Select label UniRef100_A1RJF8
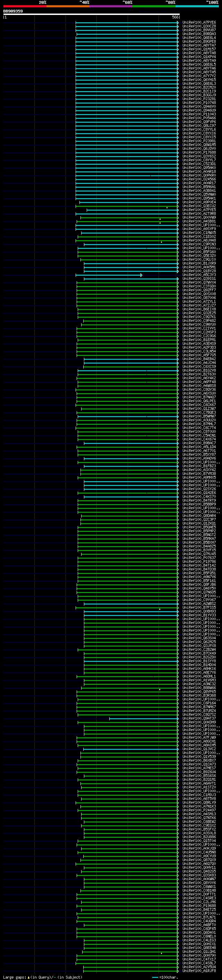Image resolution: width=222 pixels, height=980 pixels. click(x=199, y=971)
